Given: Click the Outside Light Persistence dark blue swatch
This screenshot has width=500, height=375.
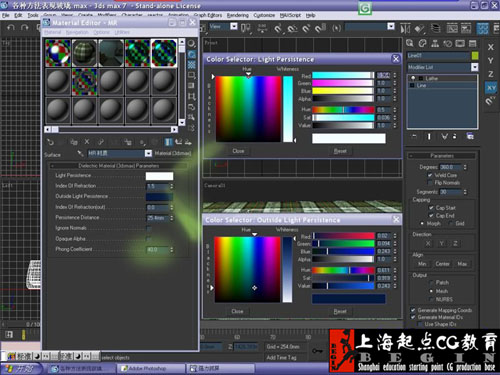Looking at the screenshot, I should (159, 197).
